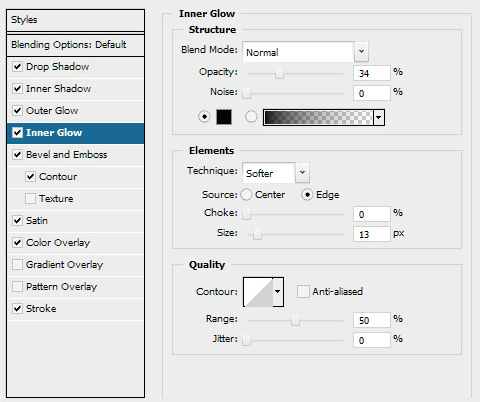
Task: Click the Range value field
Action: 372,320
